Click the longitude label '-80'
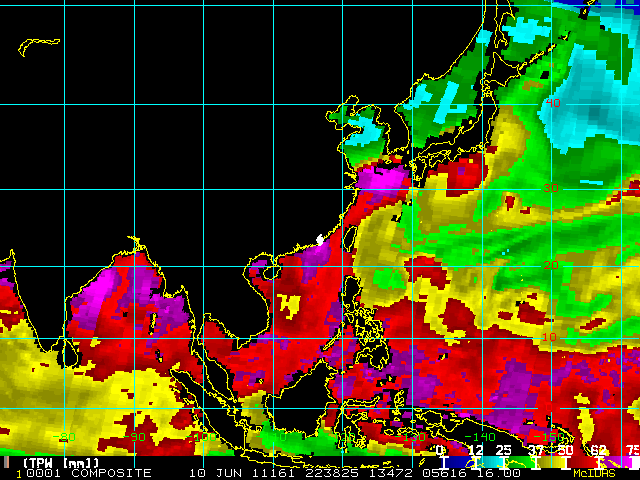This screenshot has width=640, height=480. (64, 437)
